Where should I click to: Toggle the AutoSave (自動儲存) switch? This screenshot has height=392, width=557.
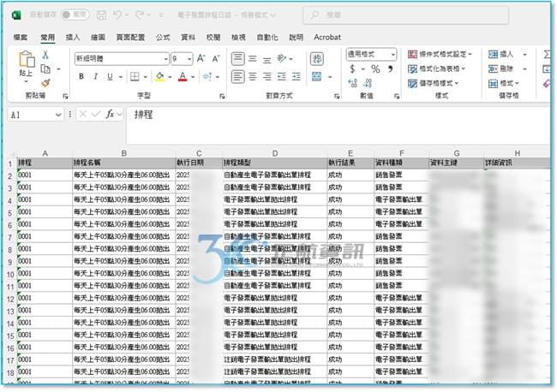click(75, 15)
